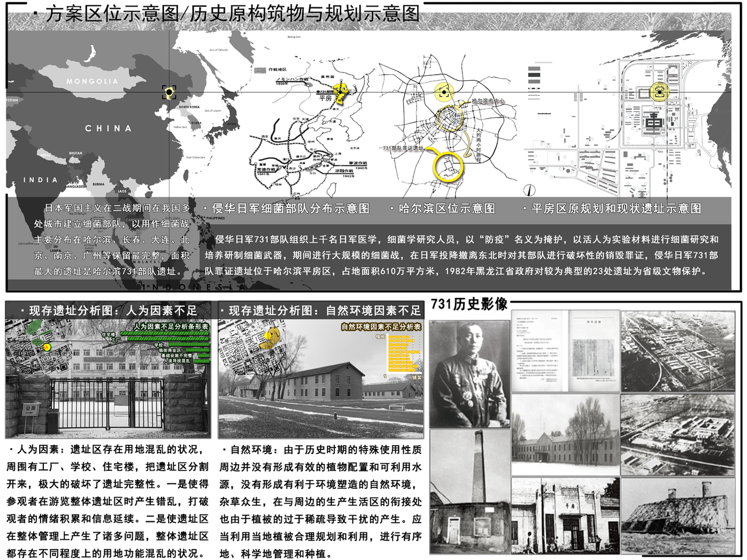Select the 侵华日军细菌部队分布示意图 caption

tap(291, 209)
